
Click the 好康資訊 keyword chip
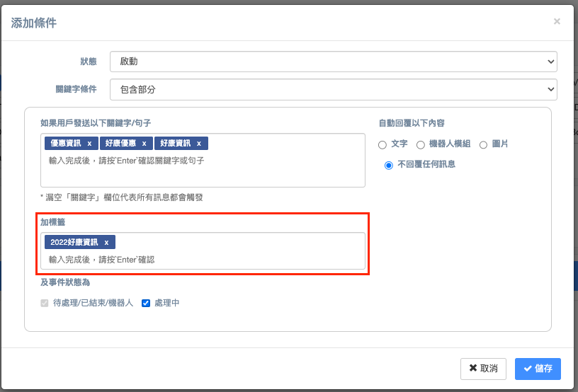[175, 144]
